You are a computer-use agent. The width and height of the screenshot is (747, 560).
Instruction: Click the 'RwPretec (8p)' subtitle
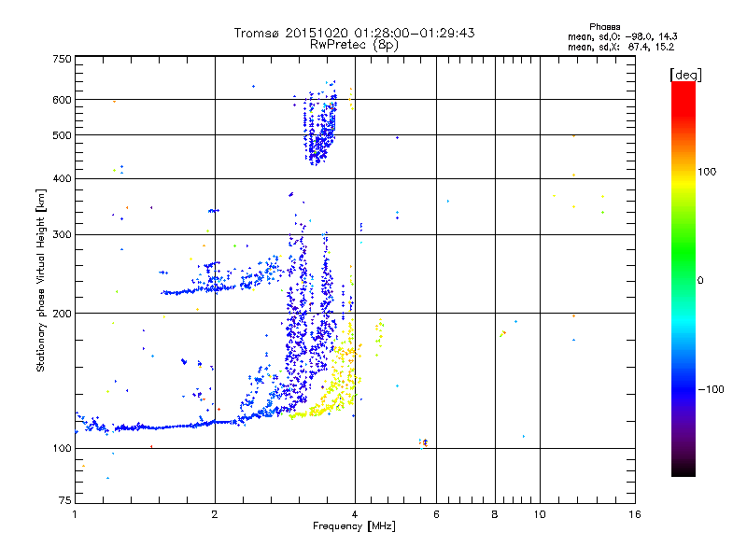tap(354, 45)
